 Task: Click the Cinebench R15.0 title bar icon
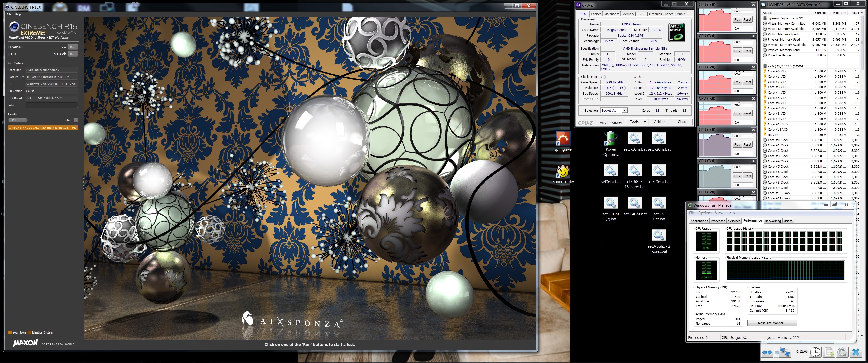7,7
